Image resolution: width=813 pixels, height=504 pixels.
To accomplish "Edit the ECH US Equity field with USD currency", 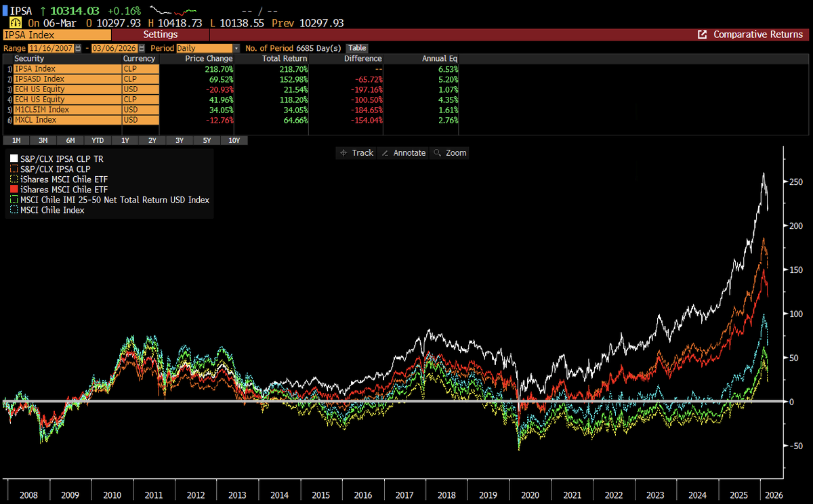I will pyautogui.click(x=66, y=89).
